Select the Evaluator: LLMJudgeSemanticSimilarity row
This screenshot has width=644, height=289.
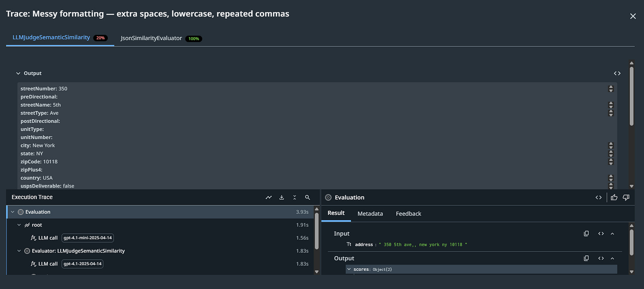pos(160,251)
